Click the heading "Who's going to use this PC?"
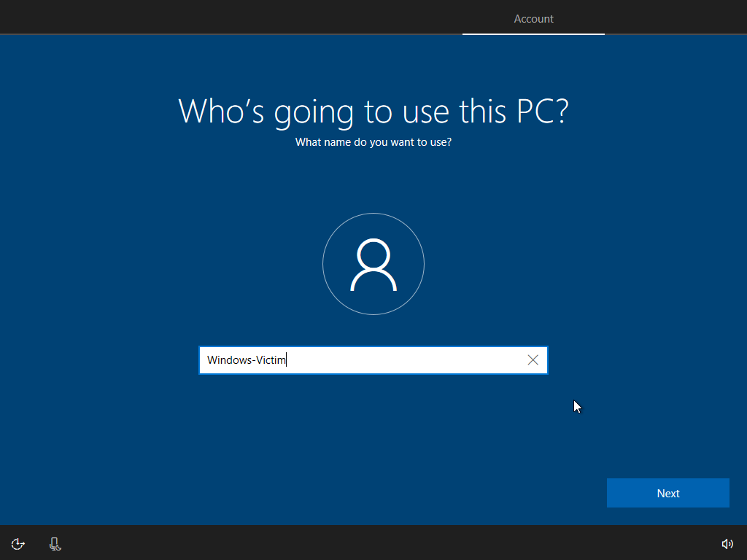The image size is (747, 560). click(x=373, y=111)
